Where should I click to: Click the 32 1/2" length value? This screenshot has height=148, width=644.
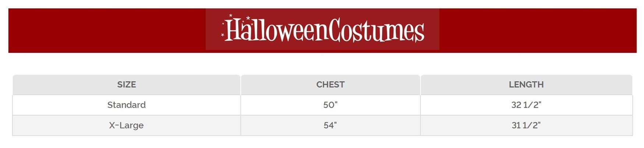(526, 105)
